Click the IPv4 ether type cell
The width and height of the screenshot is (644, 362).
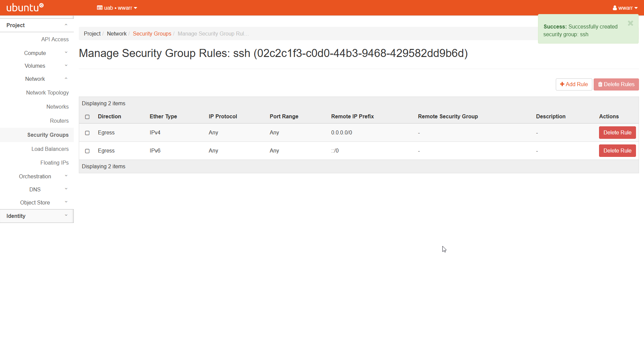coord(155,133)
